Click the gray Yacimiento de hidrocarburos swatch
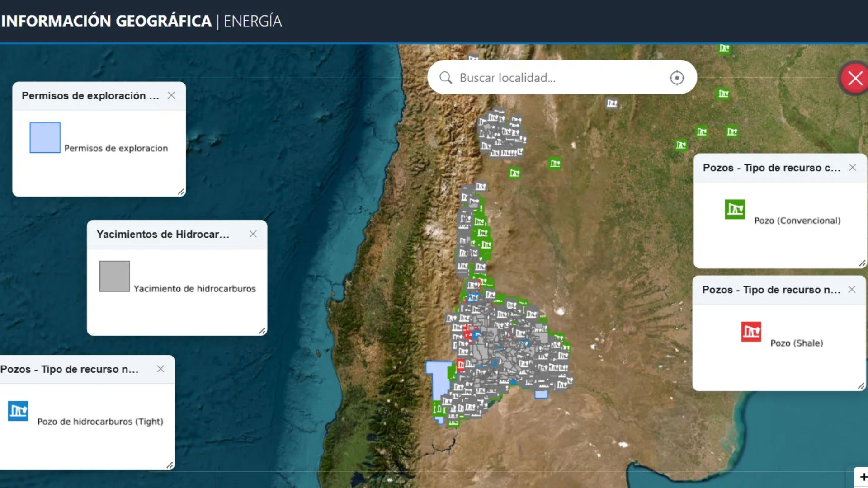 [114, 276]
